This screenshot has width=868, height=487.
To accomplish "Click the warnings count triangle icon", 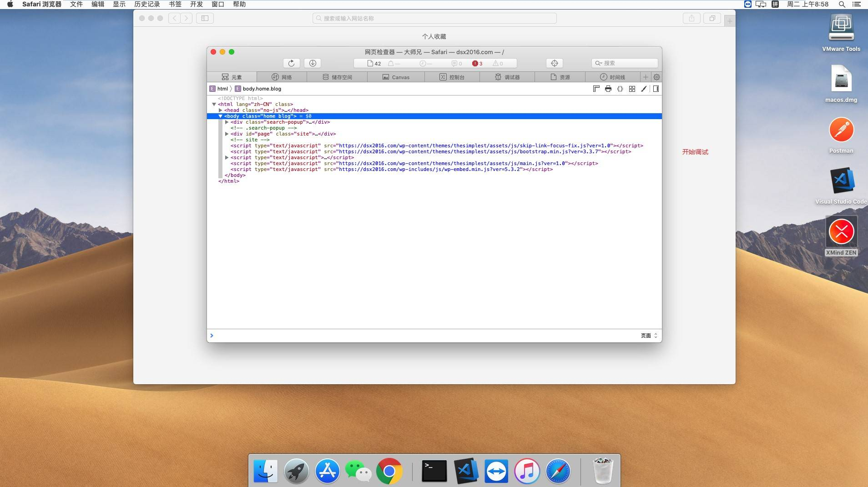I will pyautogui.click(x=498, y=64).
